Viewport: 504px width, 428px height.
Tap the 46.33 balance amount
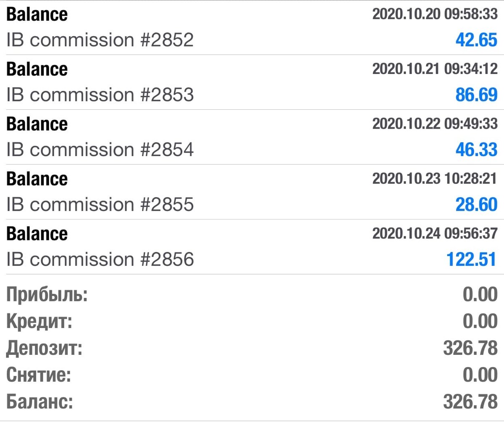point(476,150)
